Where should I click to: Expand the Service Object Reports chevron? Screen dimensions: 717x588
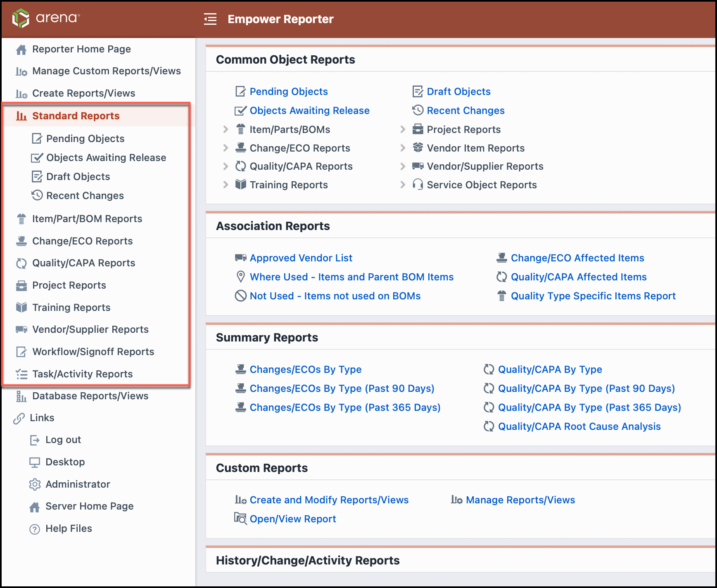pyautogui.click(x=403, y=185)
